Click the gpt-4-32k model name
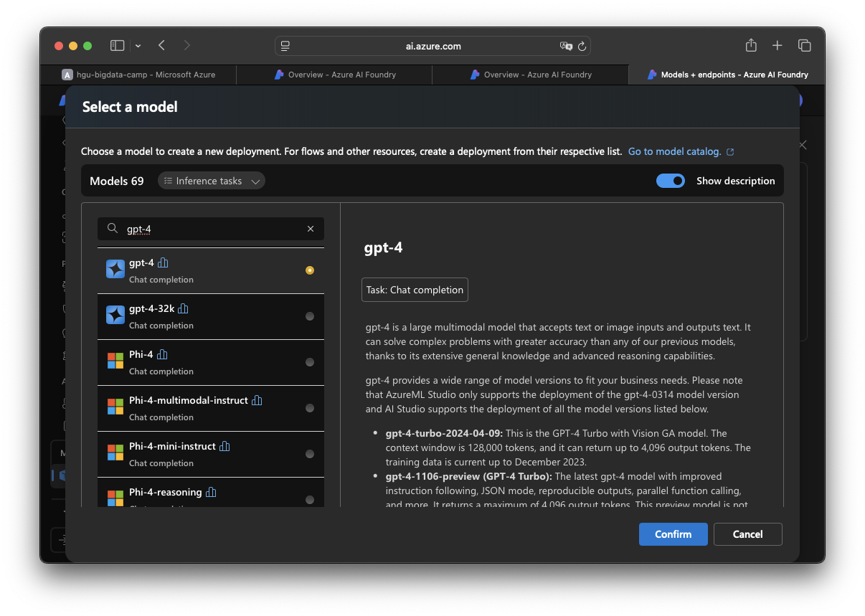The image size is (865, 616). click(151, 308)
